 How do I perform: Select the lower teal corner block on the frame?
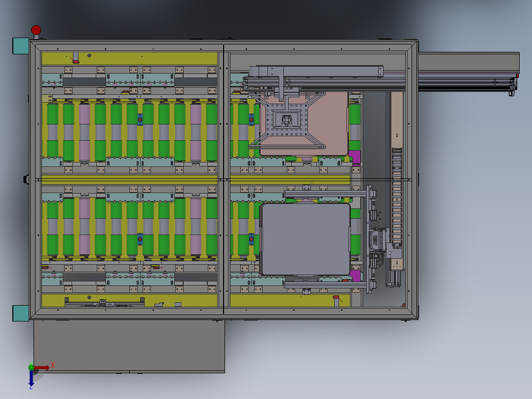[21, 313]
